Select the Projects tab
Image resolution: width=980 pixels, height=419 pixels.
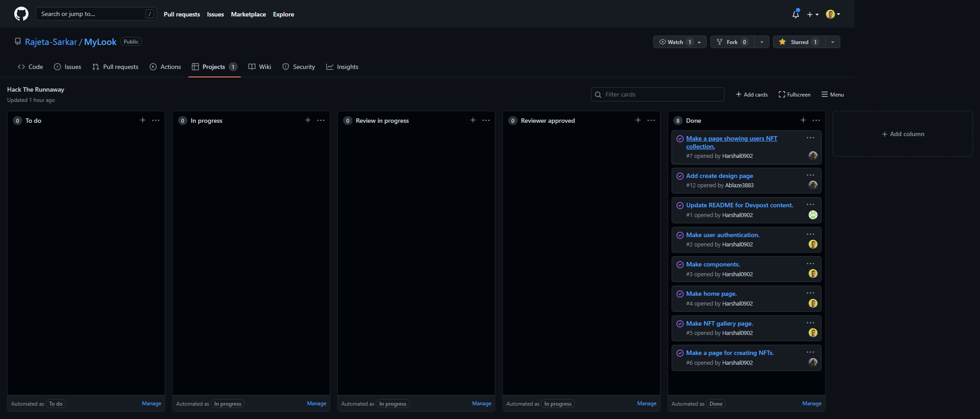tap(215, 67)
